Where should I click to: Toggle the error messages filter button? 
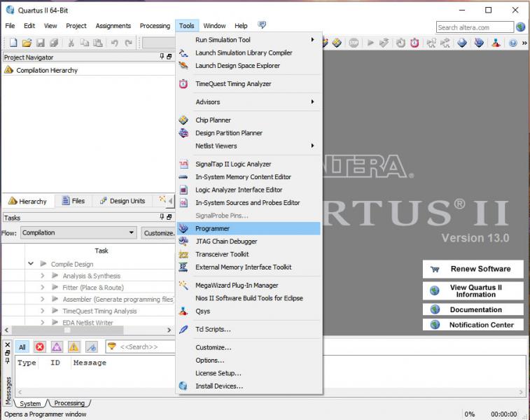pyautogui.click(x=40, y=347)
